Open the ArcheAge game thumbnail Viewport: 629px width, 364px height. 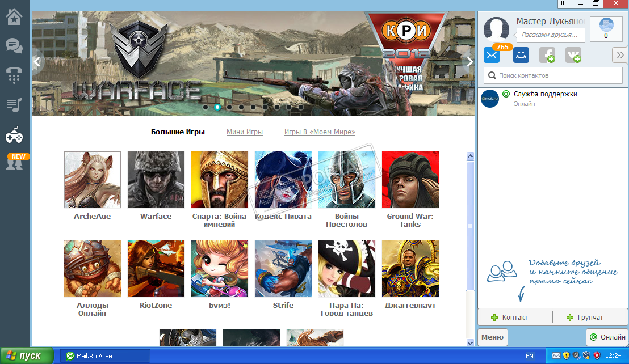[93, 180]
